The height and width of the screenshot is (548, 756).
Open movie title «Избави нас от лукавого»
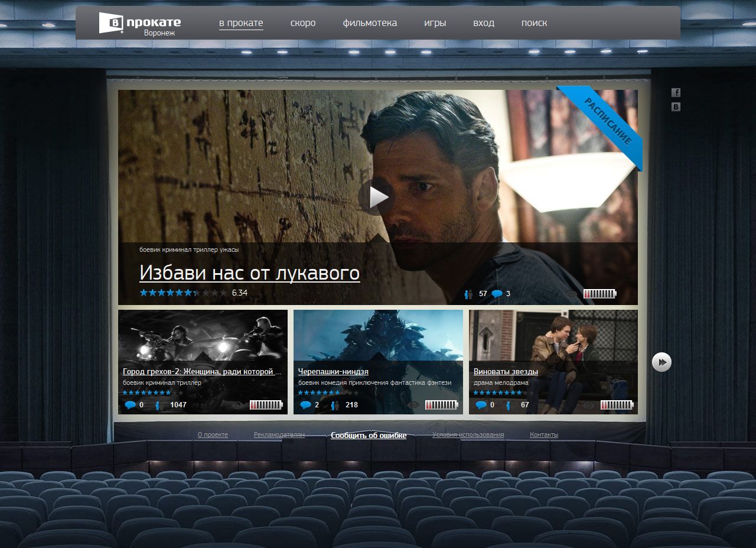pos(250,273)
